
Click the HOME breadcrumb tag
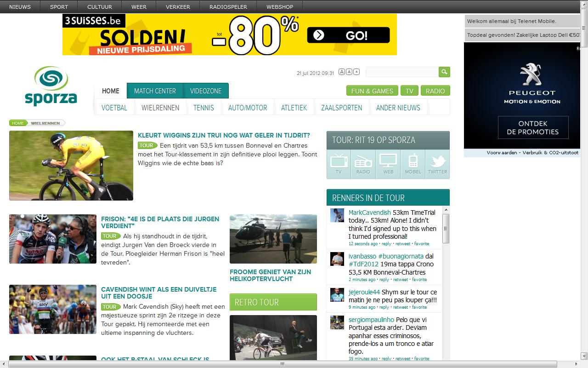18,123
